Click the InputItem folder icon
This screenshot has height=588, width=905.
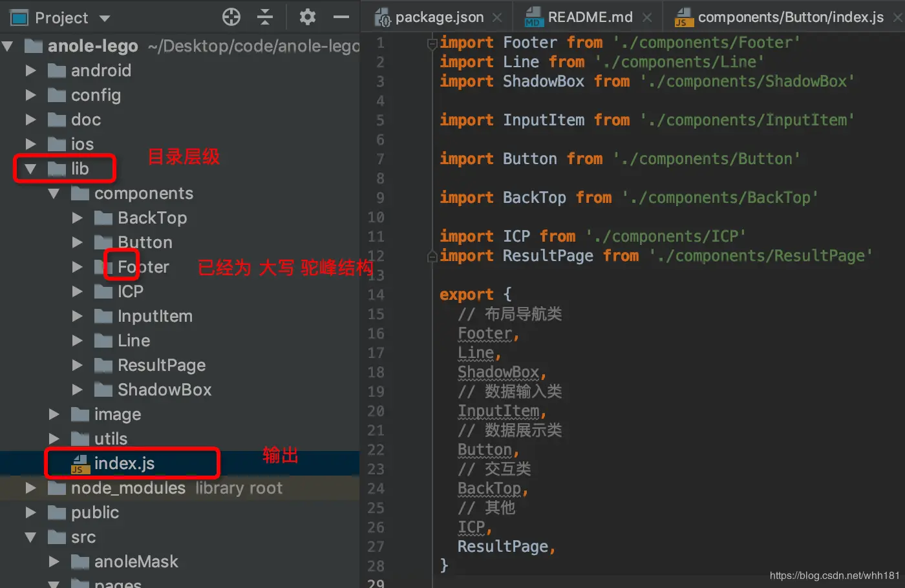(x=103, y=316)
